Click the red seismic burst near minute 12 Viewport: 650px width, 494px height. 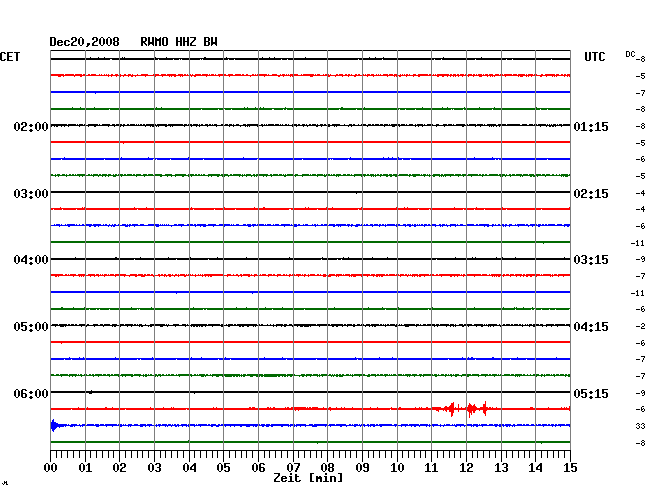point(466,409)
